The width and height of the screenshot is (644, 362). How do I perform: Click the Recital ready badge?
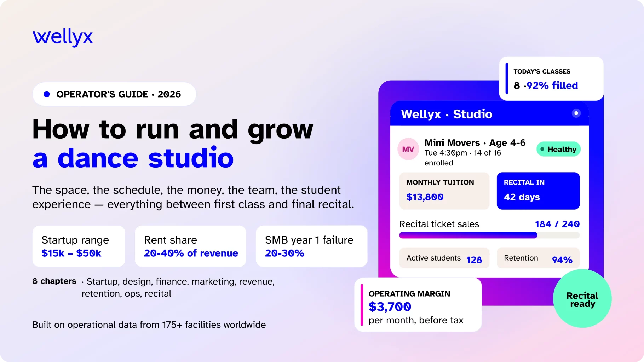coord(582,299)
